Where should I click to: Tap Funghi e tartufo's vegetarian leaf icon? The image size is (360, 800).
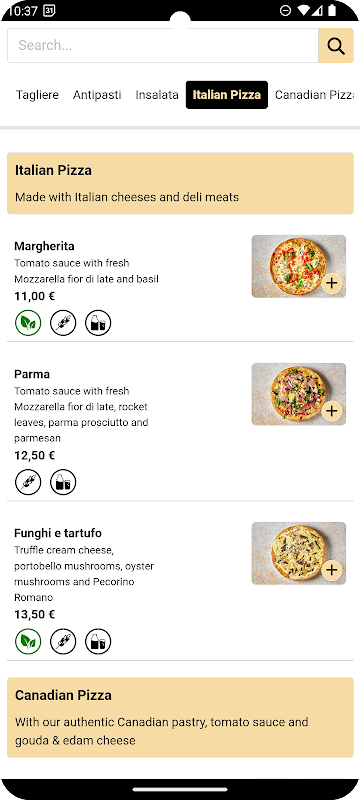click(x=28, y=641)
